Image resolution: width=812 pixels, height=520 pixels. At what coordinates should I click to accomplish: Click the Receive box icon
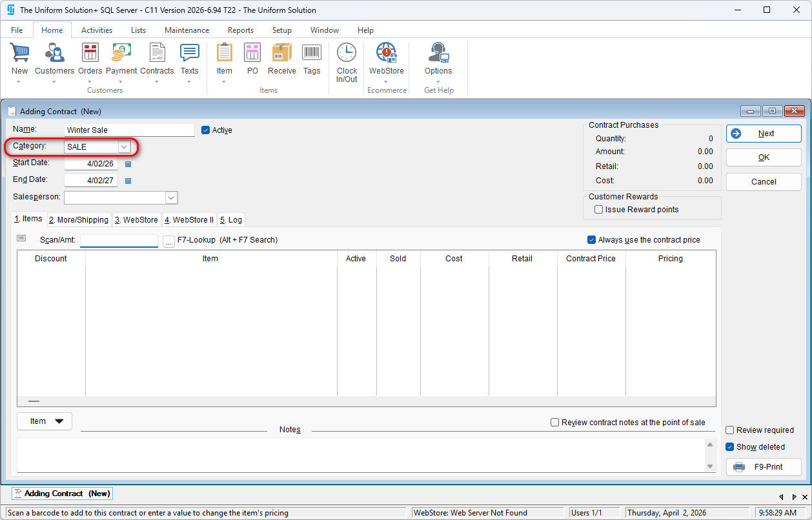tap(281, 54)
